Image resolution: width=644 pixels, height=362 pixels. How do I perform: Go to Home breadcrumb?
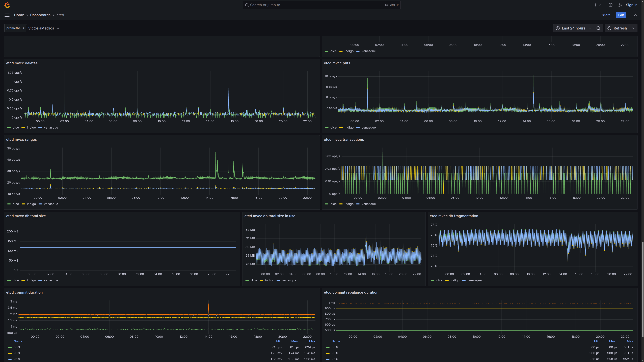(x=19, y=15)
